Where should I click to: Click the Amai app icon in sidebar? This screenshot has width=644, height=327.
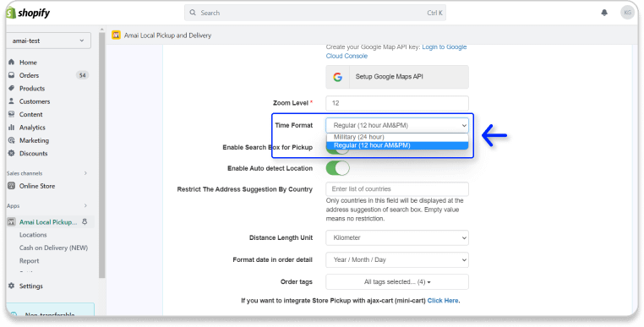point(12,222)
